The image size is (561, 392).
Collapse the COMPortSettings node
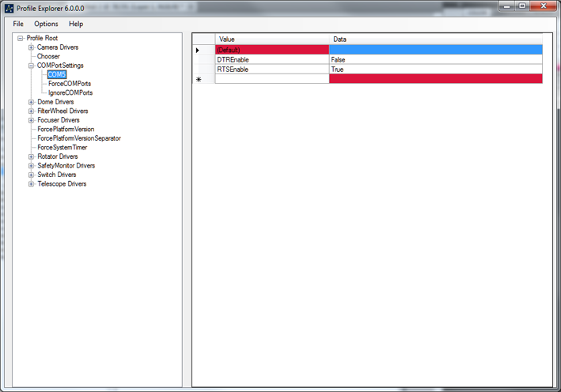pos(31,66)
